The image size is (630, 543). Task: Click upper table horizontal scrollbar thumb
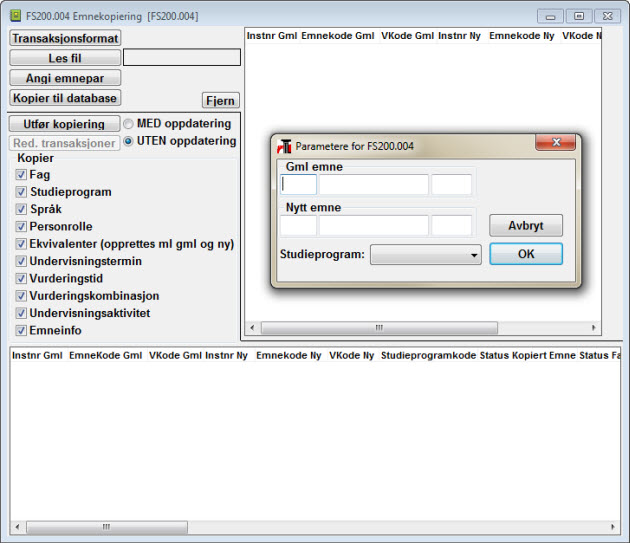click(x=379, y=328)
